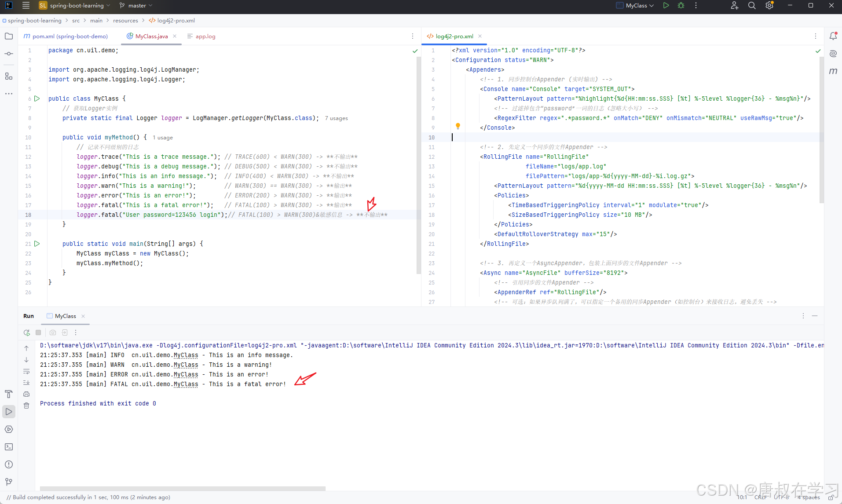Switch to app.log editor tab
This screenshot has width=842, height=504.
[201, 37]
